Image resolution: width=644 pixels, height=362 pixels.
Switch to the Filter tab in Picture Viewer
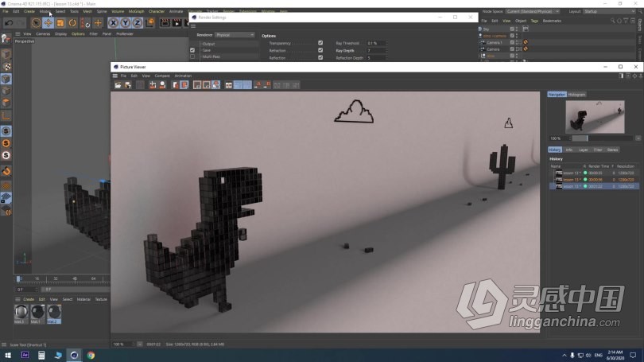click(598, 150)
